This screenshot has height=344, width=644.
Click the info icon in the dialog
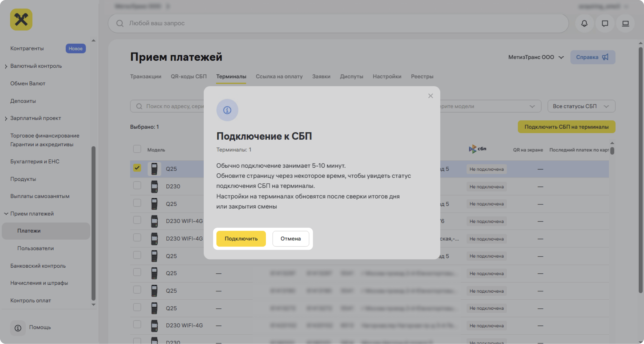[227, 110]
